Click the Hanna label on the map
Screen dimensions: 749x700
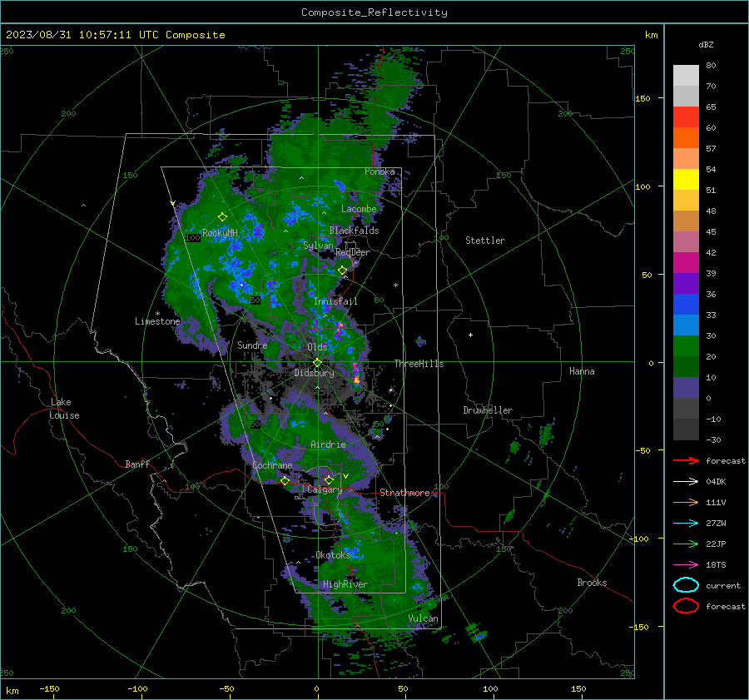pos(582,371)
